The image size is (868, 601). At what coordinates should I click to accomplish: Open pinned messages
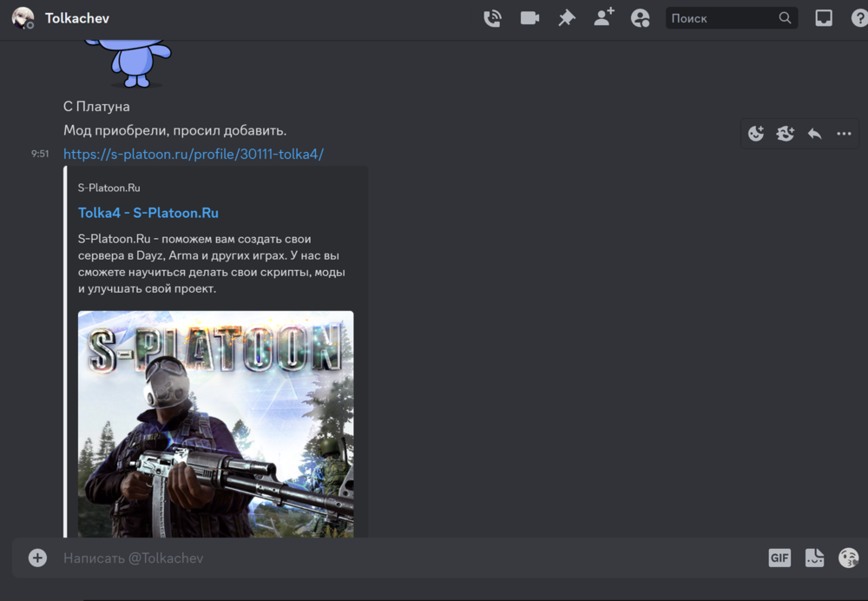(x=566, y=18)
